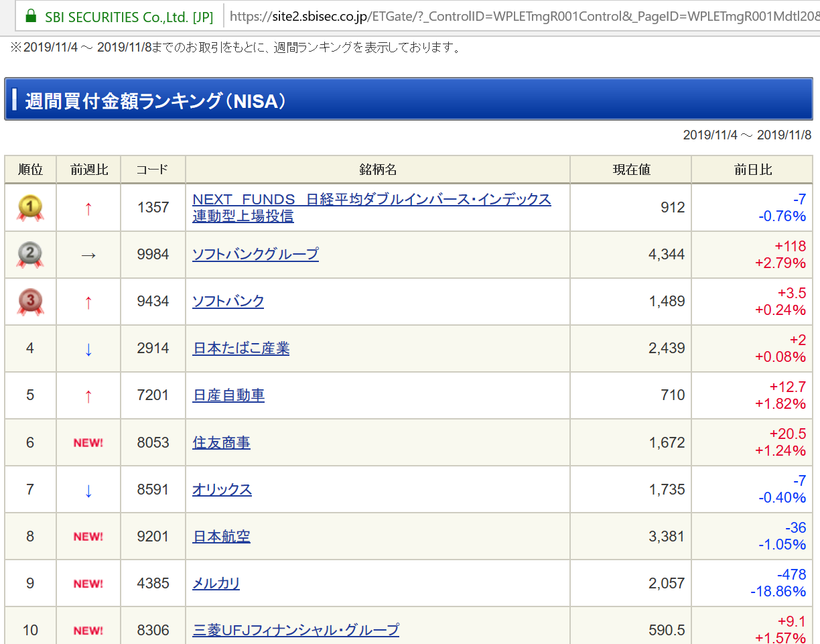Click the browser address bar URL
The image size is (820, 644).
[523, 17]
